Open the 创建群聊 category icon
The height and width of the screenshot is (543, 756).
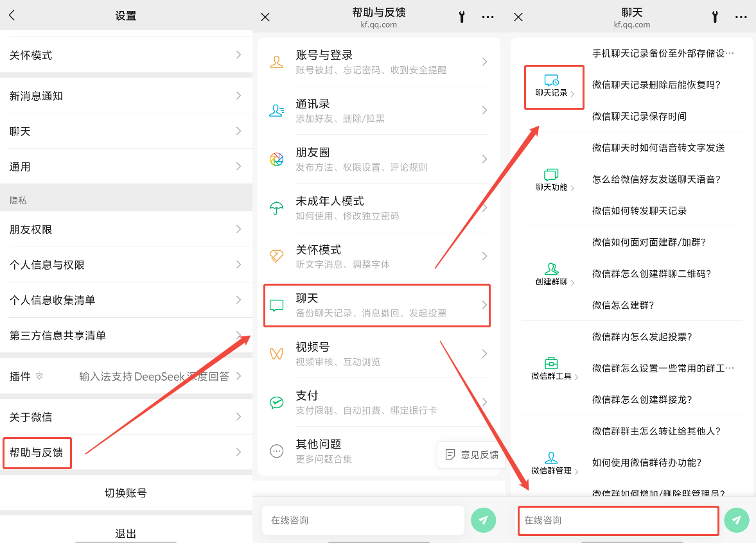552,269
